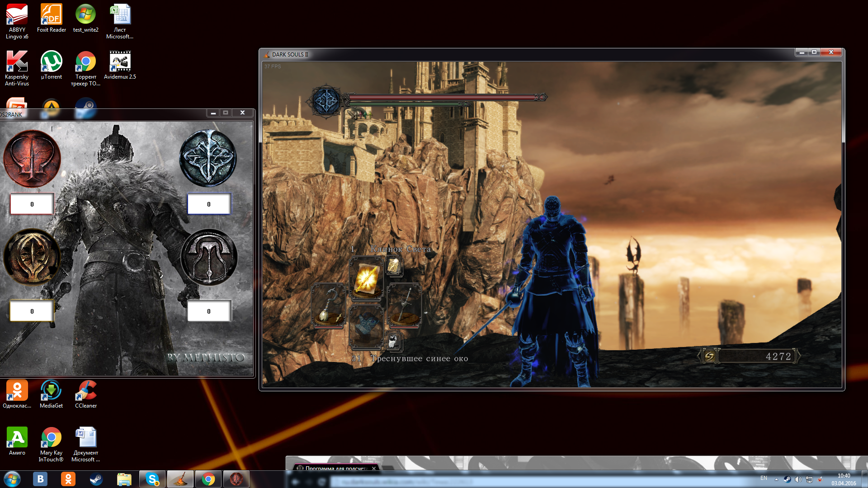The image size is (868, 488).
Task: Switch to Dark Souls II taskbar button
Action: (180, 479)
